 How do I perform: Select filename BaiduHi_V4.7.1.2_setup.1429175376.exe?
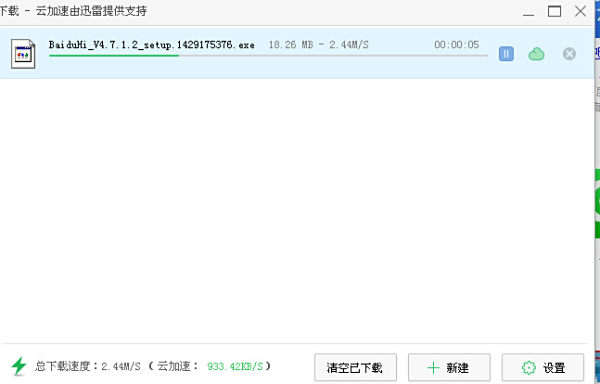(x=152, y=45)
